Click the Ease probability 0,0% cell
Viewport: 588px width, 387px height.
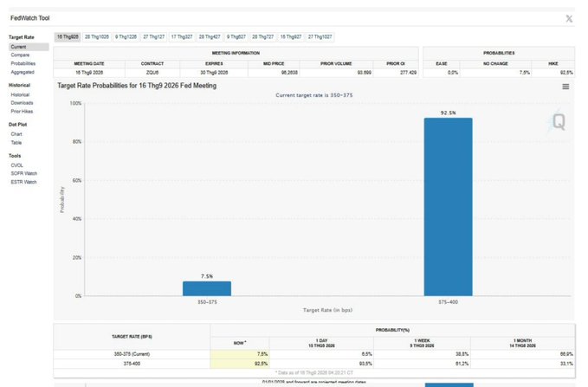pos(442,73)
